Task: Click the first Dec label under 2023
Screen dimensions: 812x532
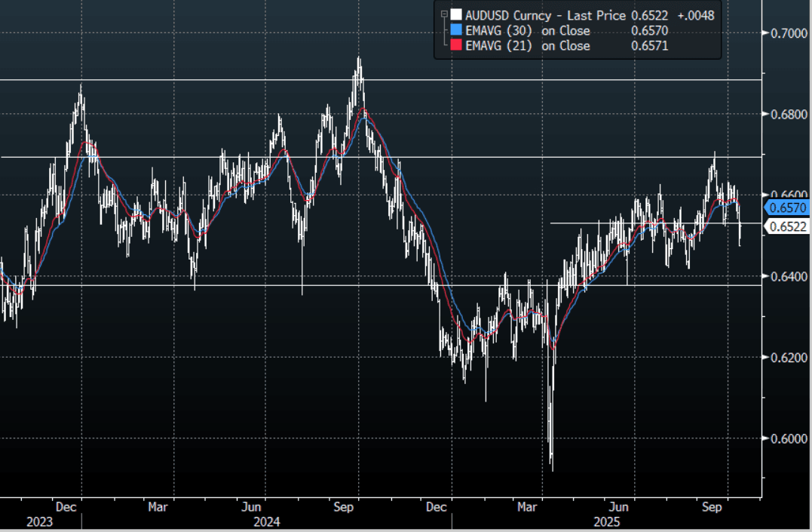Action: [65, 507]
